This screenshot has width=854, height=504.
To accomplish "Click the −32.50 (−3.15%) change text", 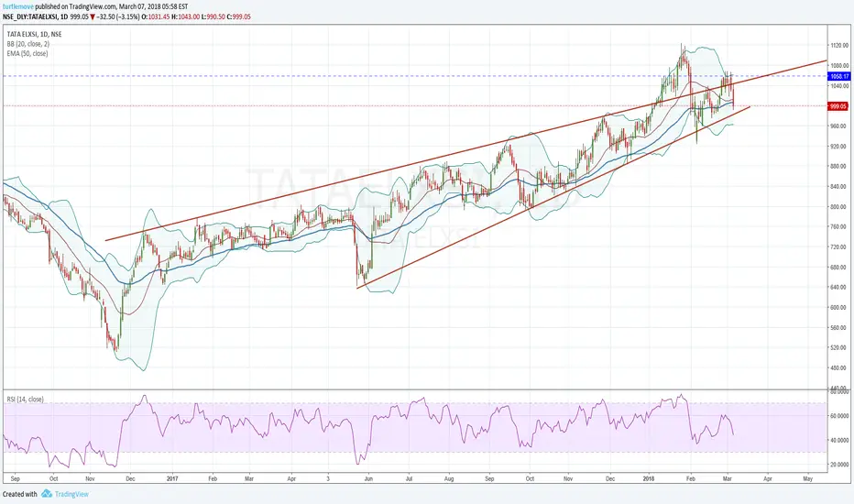I will tap(117, 16).
